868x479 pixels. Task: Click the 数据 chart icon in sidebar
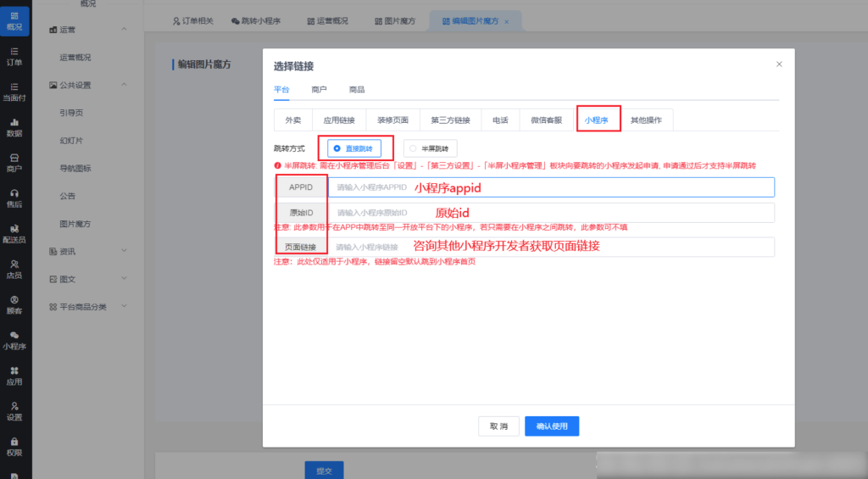14,126
